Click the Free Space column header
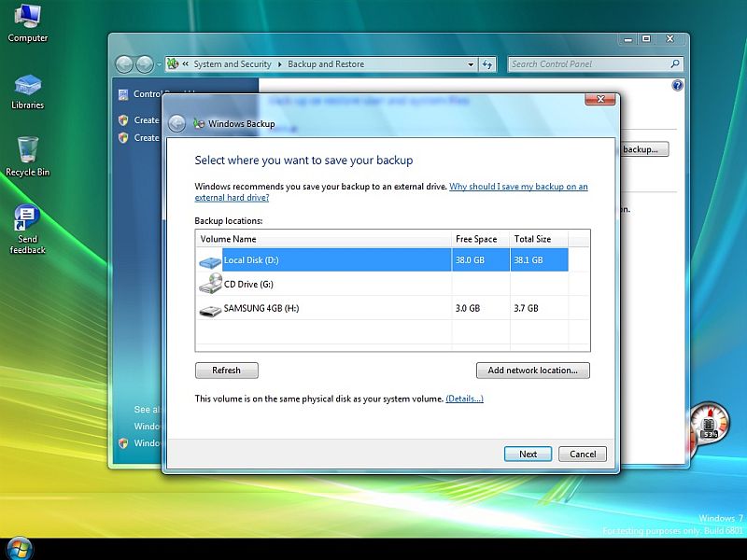 480,239
